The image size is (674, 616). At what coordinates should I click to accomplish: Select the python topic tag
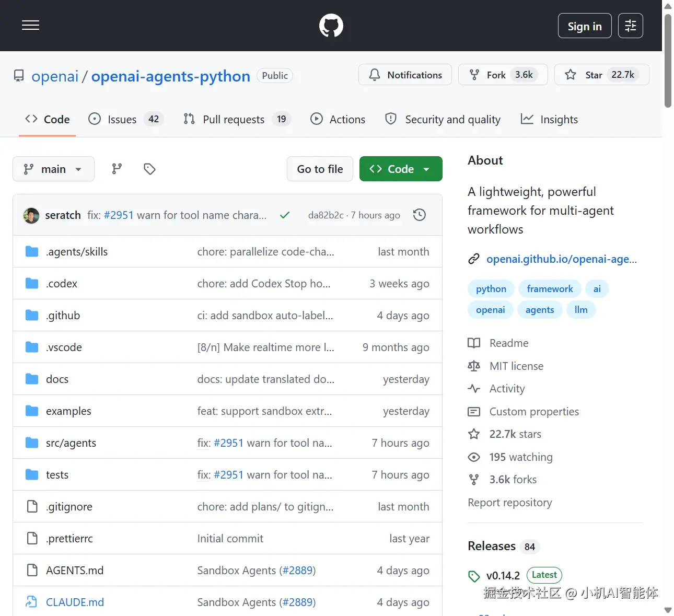click(491, 288)
